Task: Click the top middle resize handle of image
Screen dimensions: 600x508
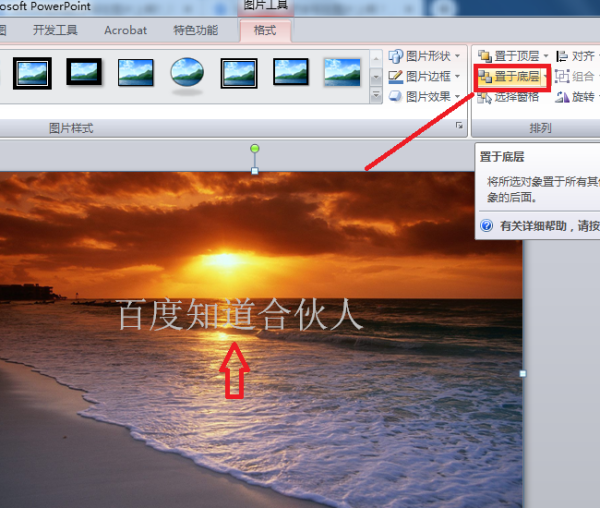Action: pos(254,171)
